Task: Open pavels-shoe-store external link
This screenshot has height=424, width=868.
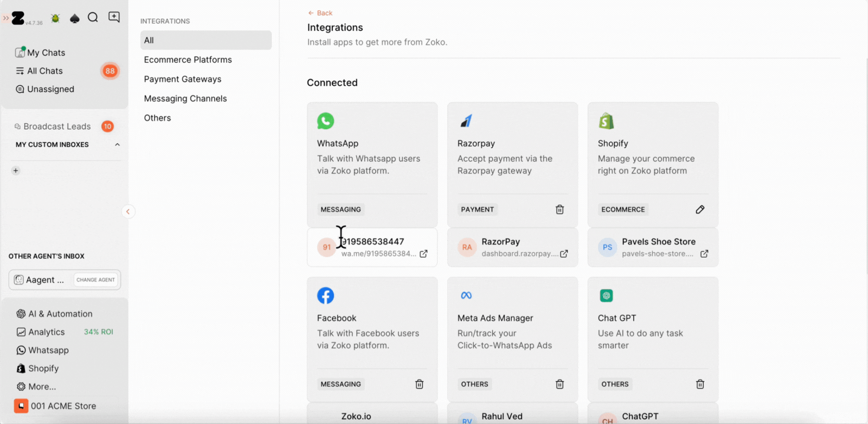Action: (704, 254)
